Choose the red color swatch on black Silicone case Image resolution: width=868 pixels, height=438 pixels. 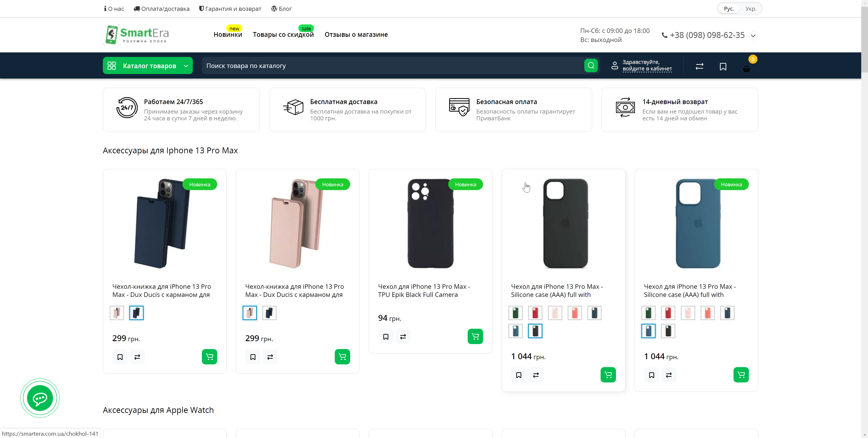[535, 313]
